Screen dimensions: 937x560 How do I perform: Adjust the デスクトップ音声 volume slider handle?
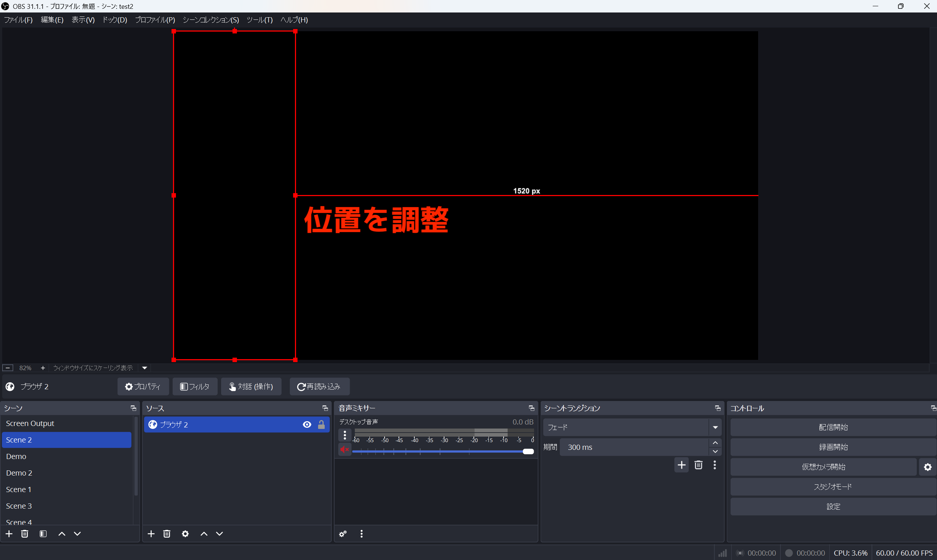(528, 452)
